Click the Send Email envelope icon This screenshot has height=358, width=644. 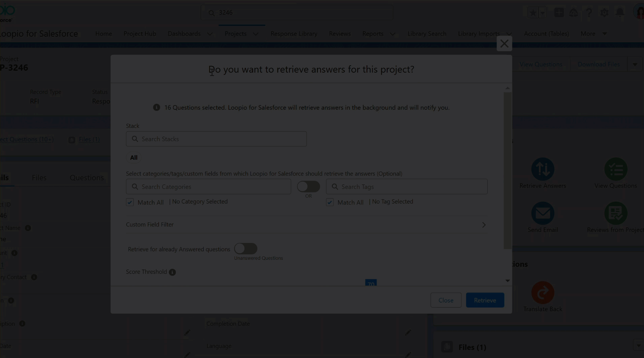(543, 213)
